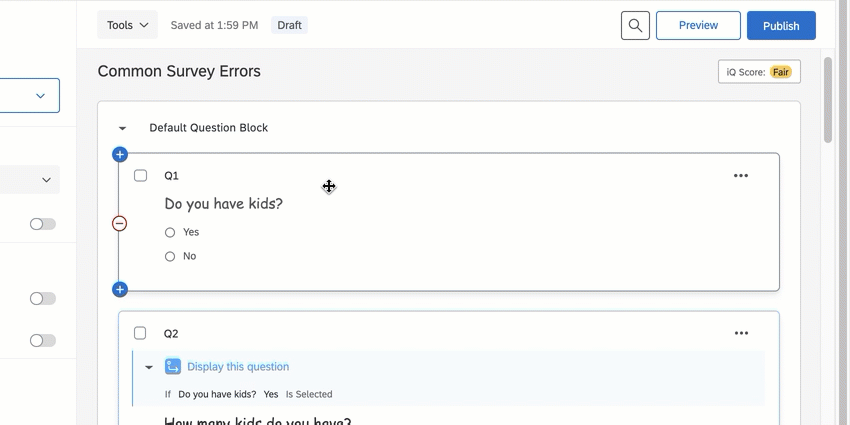
Task: Open the iQ Score Fair indicator
Action: tap(759, 72)
